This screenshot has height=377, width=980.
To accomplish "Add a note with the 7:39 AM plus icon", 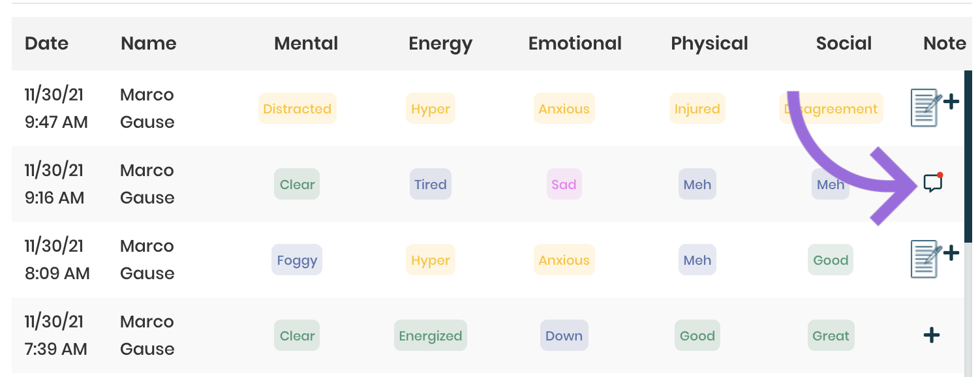I will (932, 336).
